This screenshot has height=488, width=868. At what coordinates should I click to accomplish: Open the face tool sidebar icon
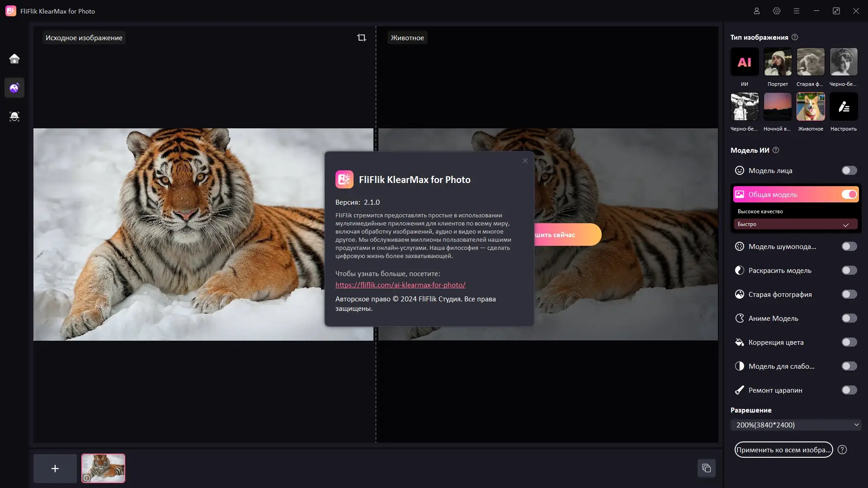pyautogui.click(x=14, y=117)
